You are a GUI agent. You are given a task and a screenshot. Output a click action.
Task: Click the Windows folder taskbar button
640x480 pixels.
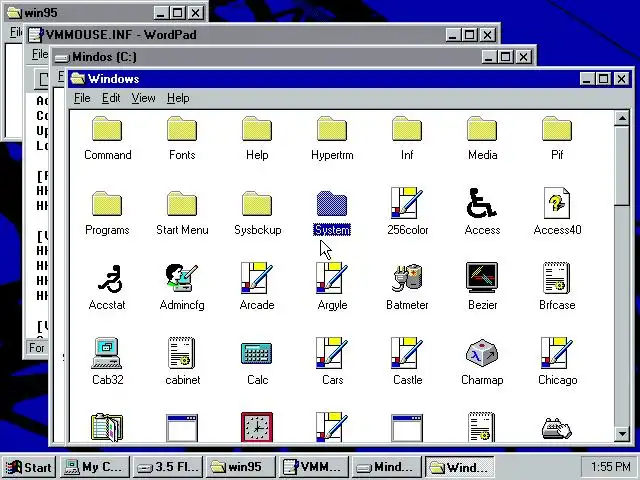click(460, 467)
